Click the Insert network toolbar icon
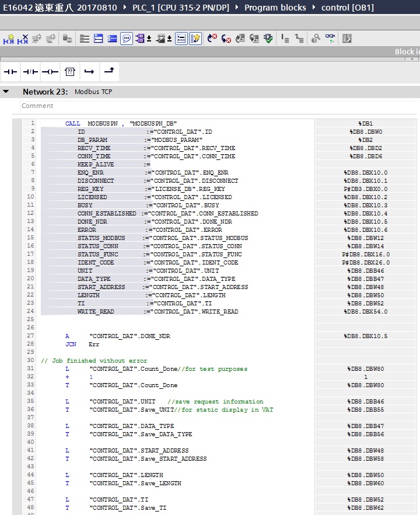 (x=9, y=39)
